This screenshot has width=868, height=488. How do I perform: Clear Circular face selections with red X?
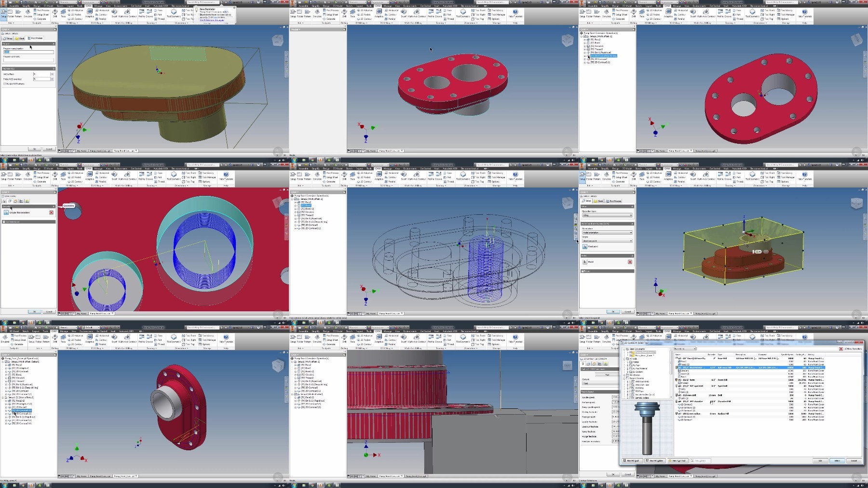coord(51,212)
